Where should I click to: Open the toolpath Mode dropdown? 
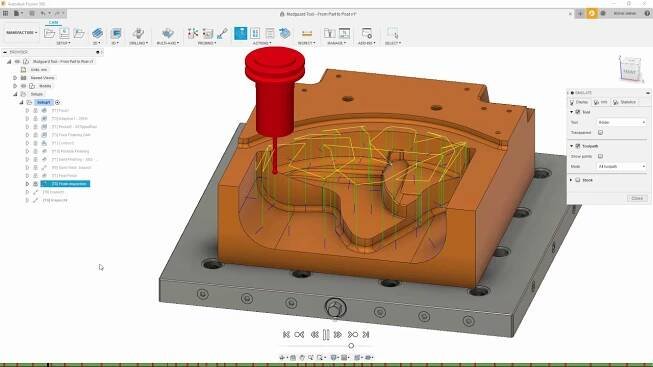tap(621, 166)
